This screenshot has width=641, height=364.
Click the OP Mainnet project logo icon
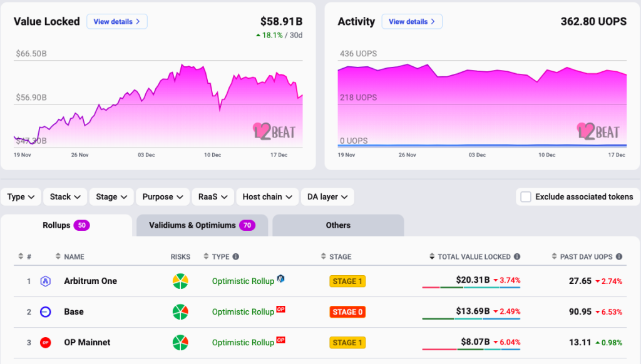click(x=45, y=342)
